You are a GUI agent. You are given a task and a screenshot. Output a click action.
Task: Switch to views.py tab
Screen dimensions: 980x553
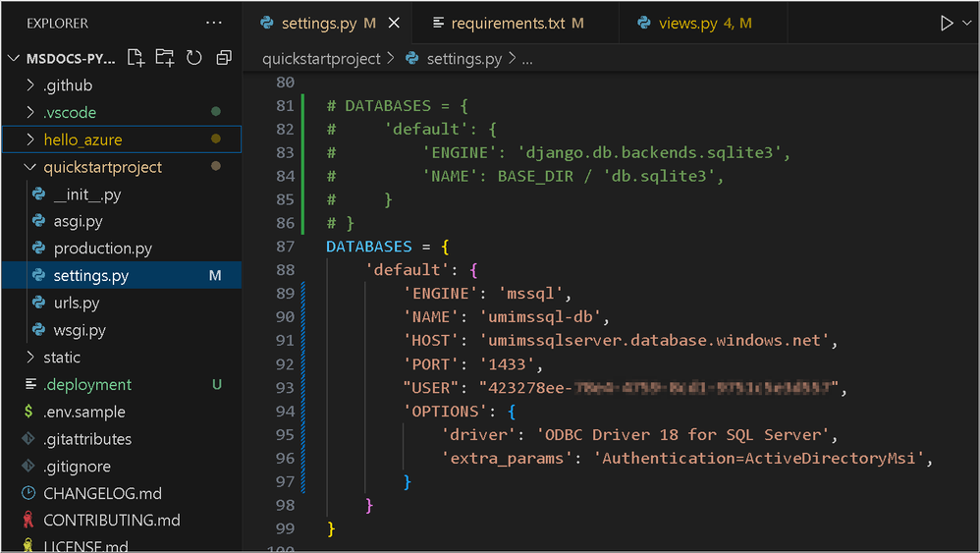703,24
